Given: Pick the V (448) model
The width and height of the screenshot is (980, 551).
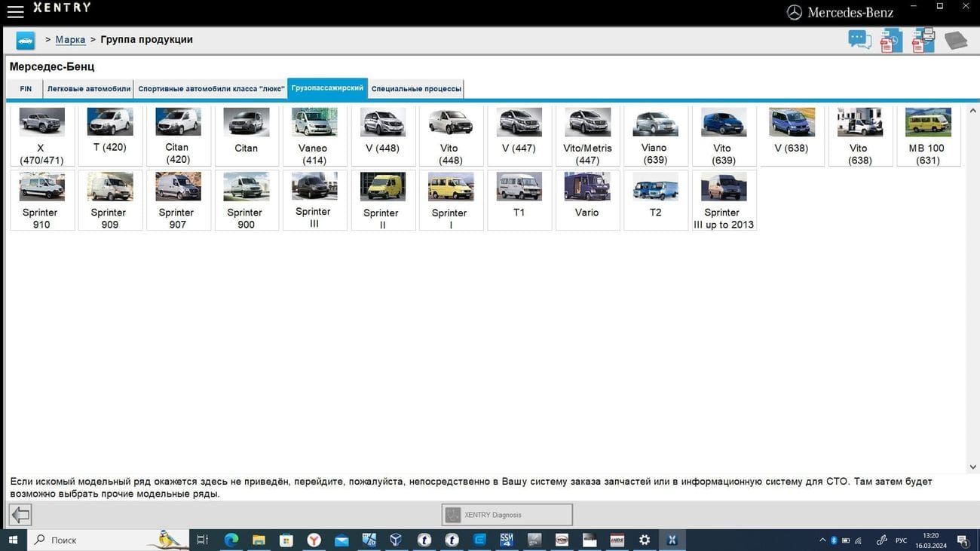Looking at the screenshot, I should pyautogui.click(x=383, y=136).
